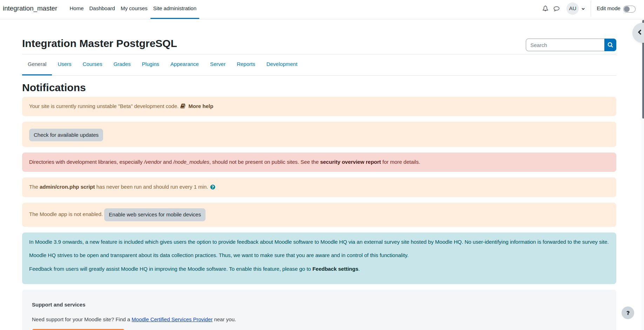Click the blue search magnifier button
The image size is (644, 330).
(610, 45)
